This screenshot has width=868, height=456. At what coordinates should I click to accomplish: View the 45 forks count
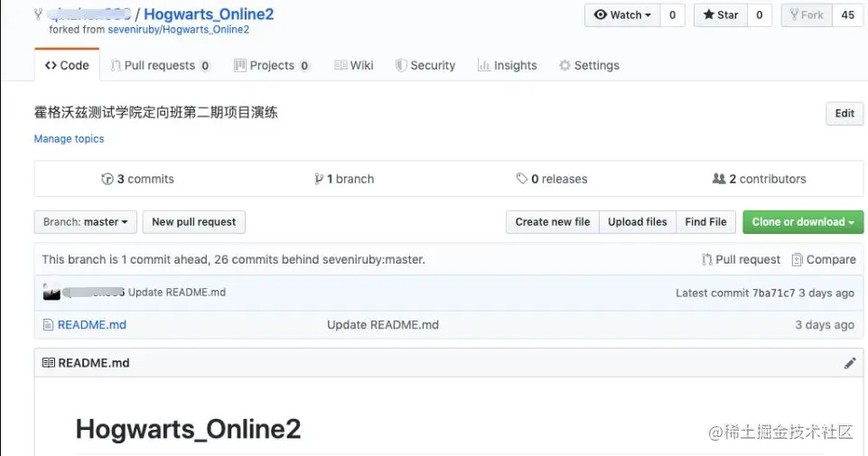[847, 15]
